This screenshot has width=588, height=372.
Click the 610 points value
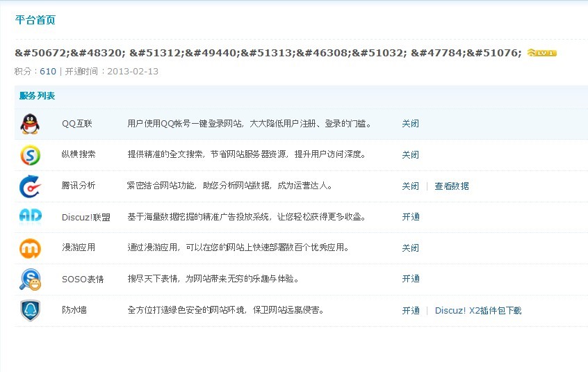[x=48, y=71]
